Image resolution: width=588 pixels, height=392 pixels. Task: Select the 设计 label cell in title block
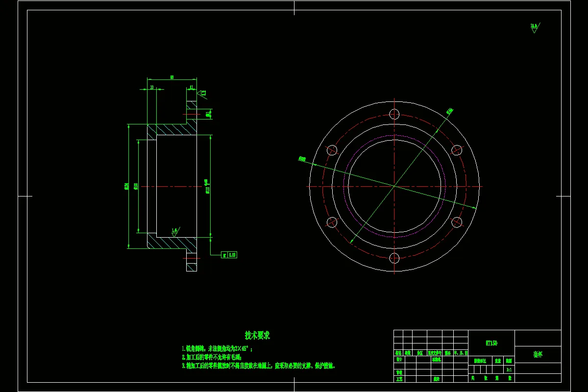pos(399,359)
